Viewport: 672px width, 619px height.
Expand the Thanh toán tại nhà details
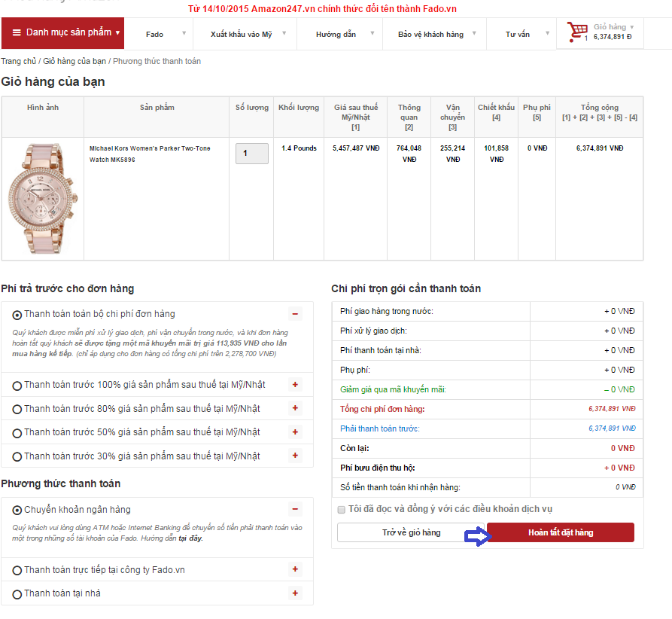click(295, 593)
